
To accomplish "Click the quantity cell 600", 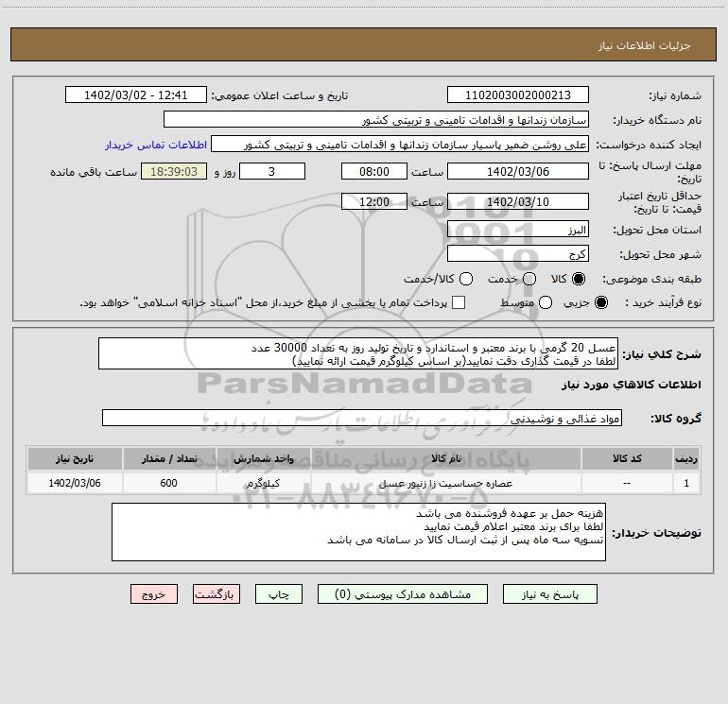I will click(169, 483).
